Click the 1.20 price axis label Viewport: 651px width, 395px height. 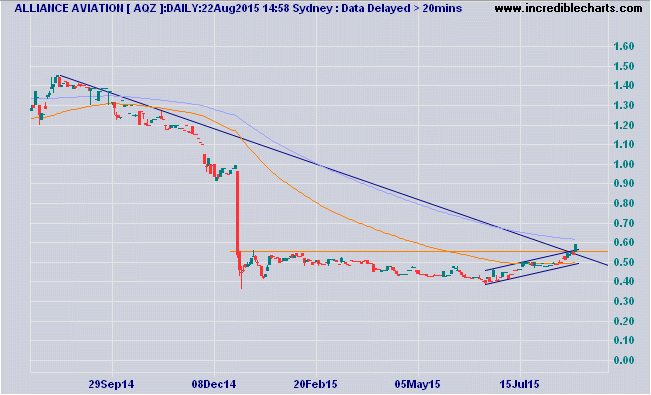(624, 125)
